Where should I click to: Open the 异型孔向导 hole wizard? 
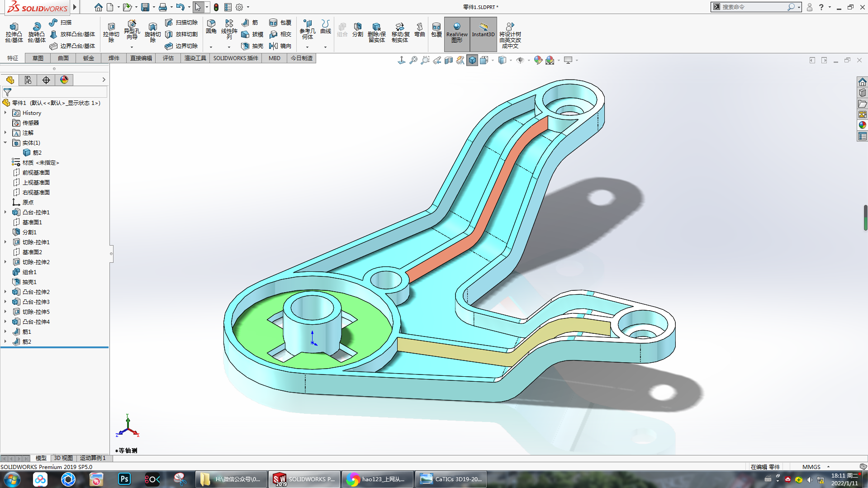click(x=132, y=30)
